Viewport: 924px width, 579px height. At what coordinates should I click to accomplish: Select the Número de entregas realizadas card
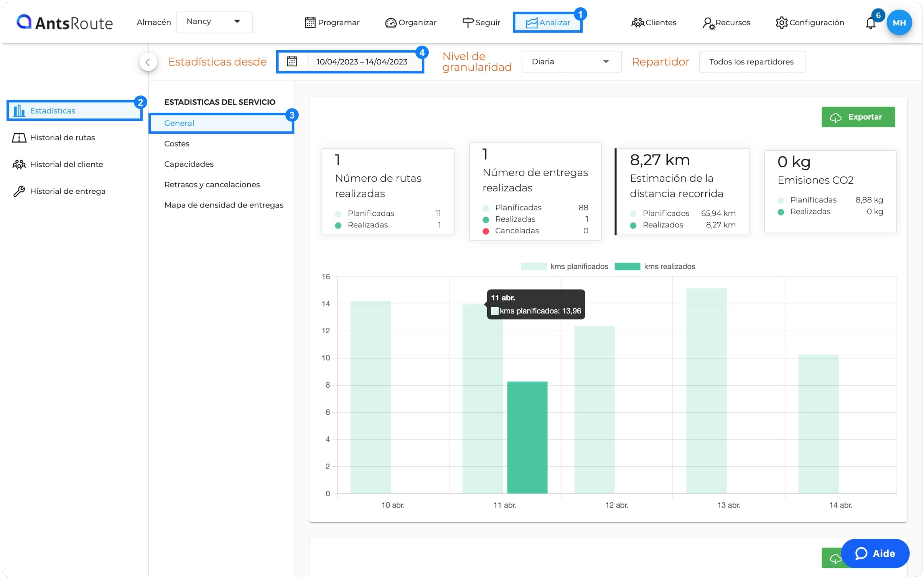coord(535,192)
